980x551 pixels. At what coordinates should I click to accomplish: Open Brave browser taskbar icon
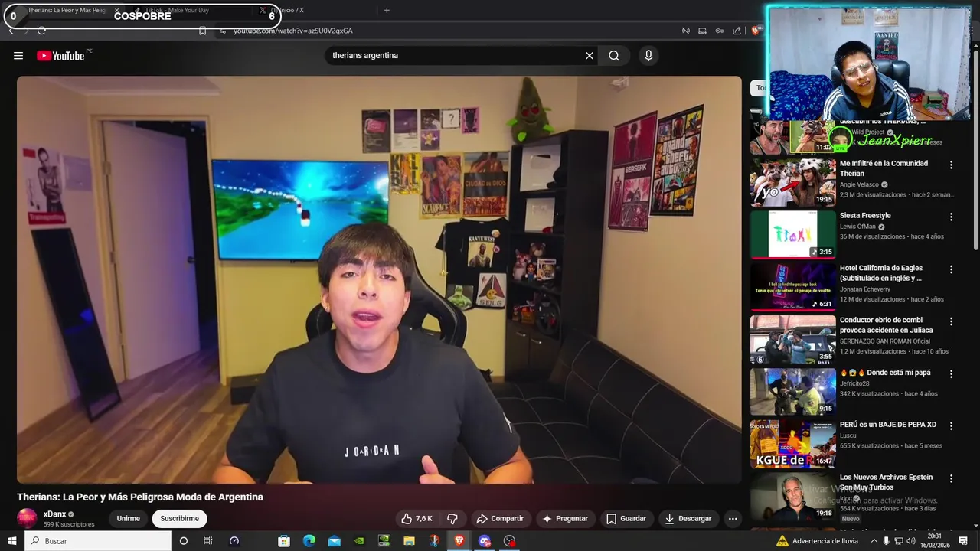[x=459, y=541]
